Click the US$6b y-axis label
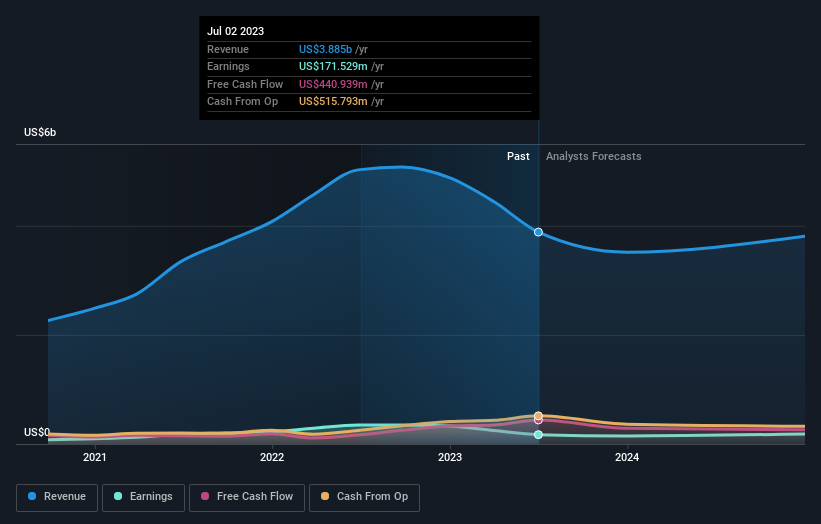 coord(40,132)
